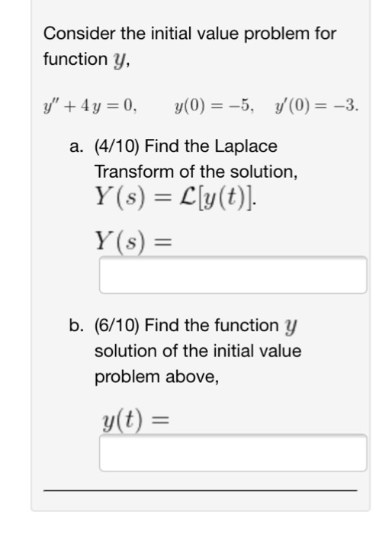Screen dimensions: 392x534
Task: Click the script L Laplace symbol
Action: [188, 197]
